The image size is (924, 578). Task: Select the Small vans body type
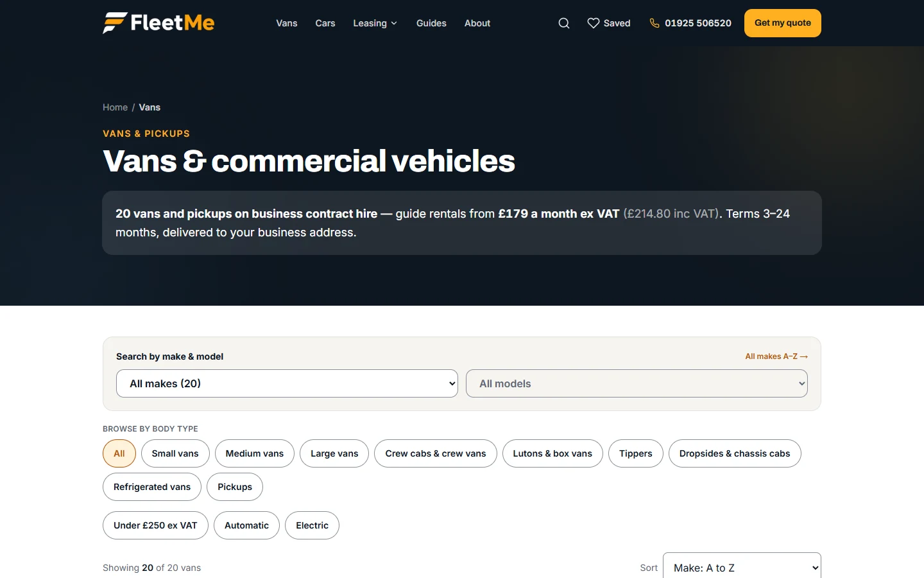[x=175, y=453]
